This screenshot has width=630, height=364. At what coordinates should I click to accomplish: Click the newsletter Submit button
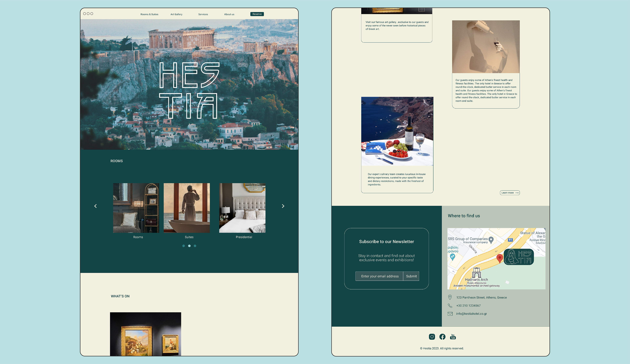411,276
